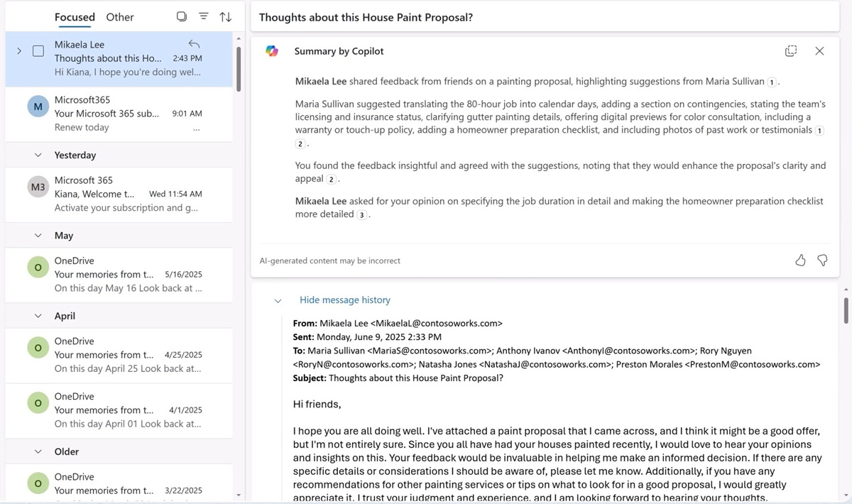Click the M3 avatar of Microsoft 365 email

point(38,187)
